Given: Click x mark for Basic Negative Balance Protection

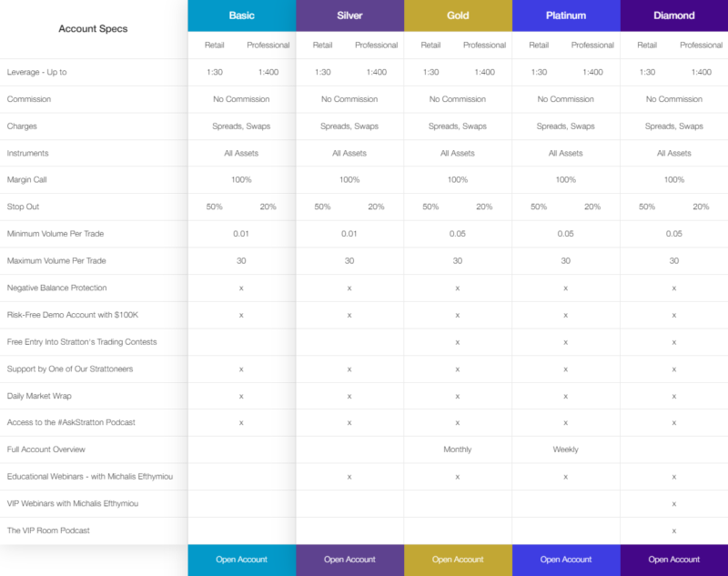Looking at the screenshot, I should [x=241, y=288].
